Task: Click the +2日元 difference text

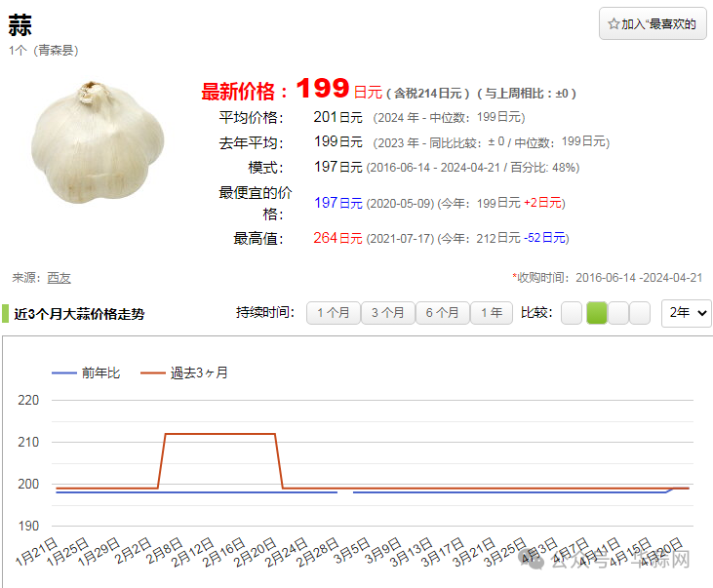Action: pyautogui.click(x=542, y=203)
